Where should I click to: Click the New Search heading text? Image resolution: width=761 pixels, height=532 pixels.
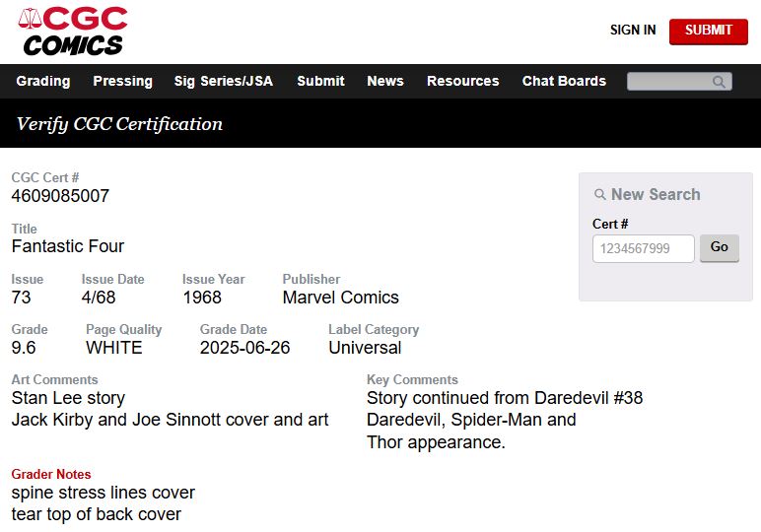tap(656, 195)
